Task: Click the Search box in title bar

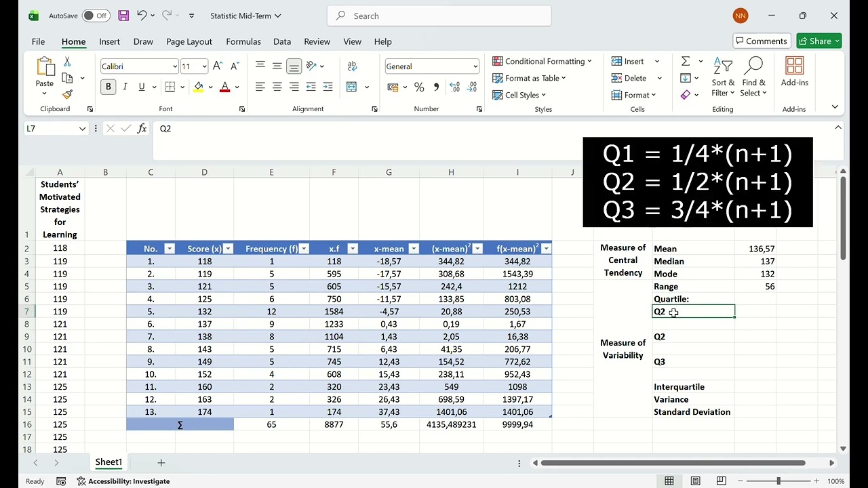Action: 439,16
